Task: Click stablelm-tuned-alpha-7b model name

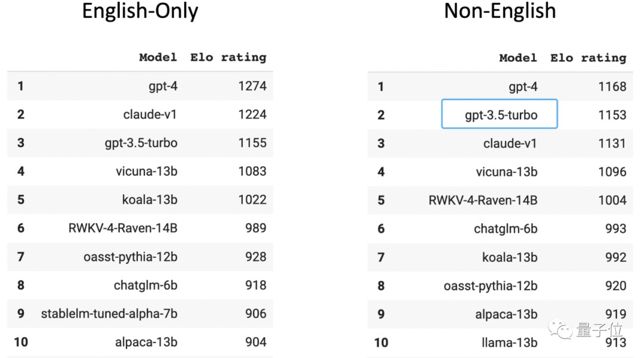Action: pyautogui.click(x=109, y=313)
